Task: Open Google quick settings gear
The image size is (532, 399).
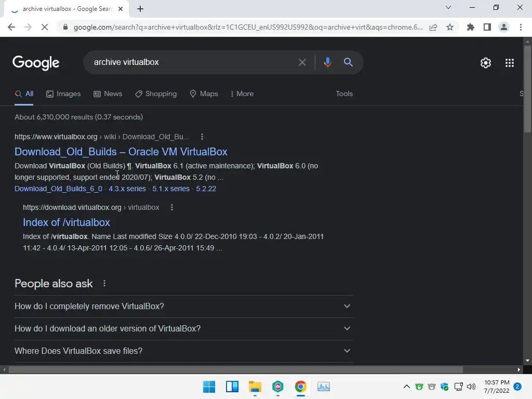Action: pyautogui.click(x=486, y=63)
